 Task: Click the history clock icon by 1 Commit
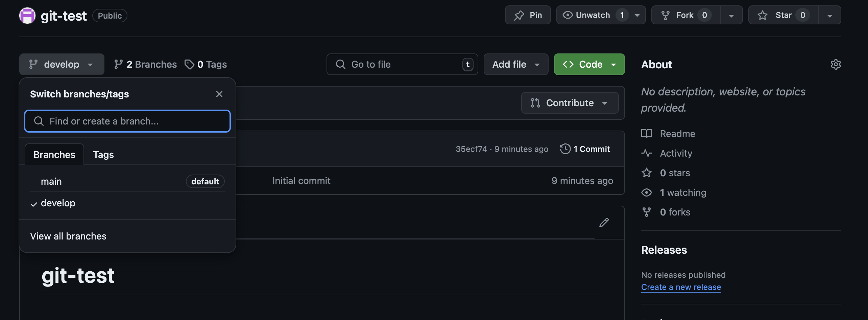coord(565,149)
